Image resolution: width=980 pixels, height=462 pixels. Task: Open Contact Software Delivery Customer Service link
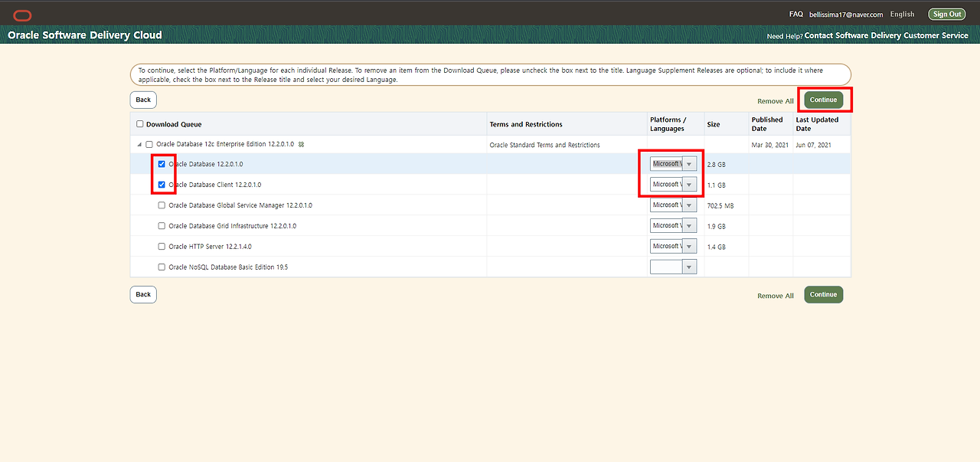[887, 36]
